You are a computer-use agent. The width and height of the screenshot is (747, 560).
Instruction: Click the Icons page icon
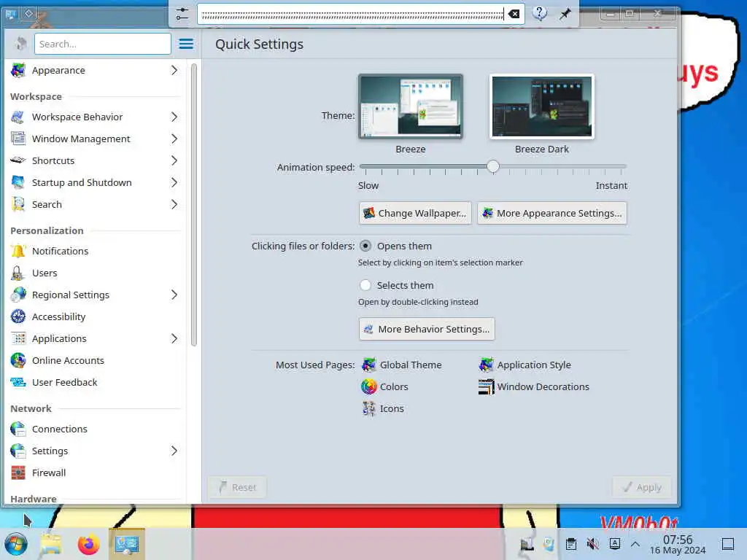coord(368,408)
